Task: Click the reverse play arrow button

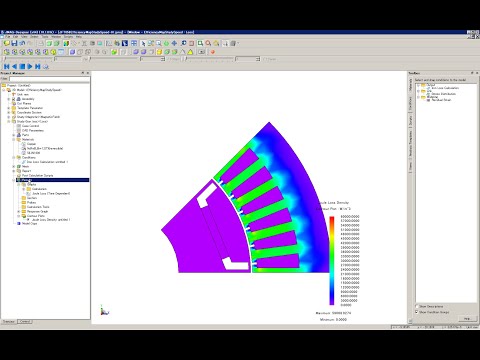Action: (14, 66)
